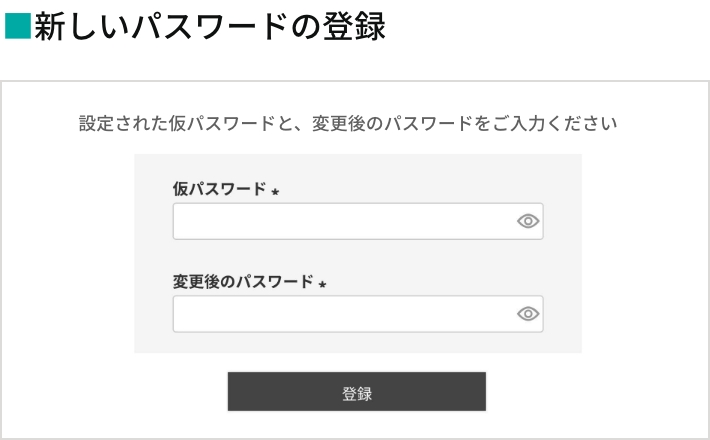Click the required asterisk after 変更後のパスワード

coord(322,283)
